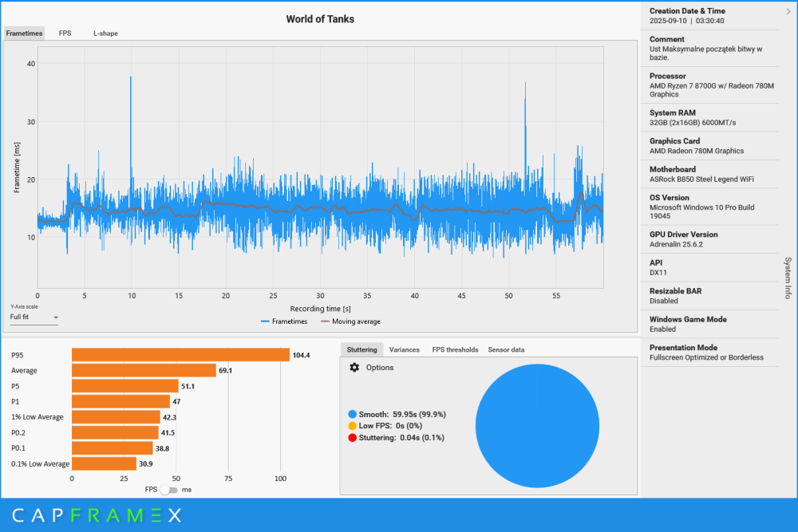
Task: Select the Stuttering tab
Action: [x=361, y=349]
